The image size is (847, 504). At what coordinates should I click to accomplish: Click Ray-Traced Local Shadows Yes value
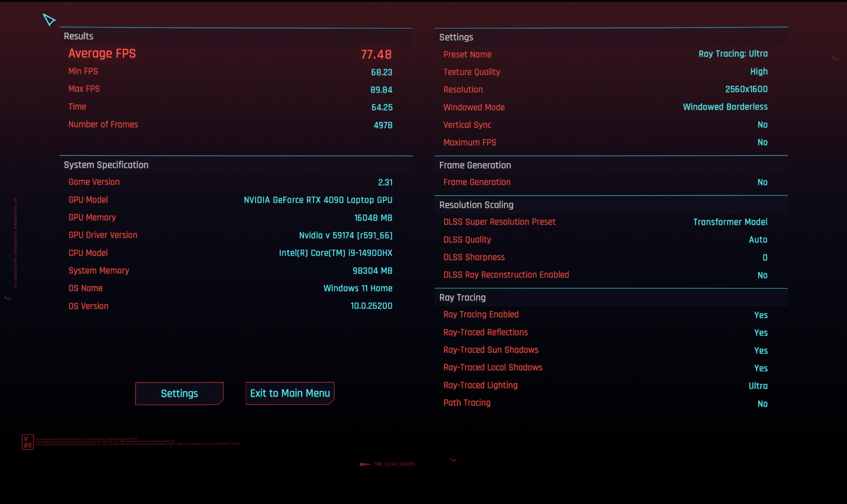[761, 368]
